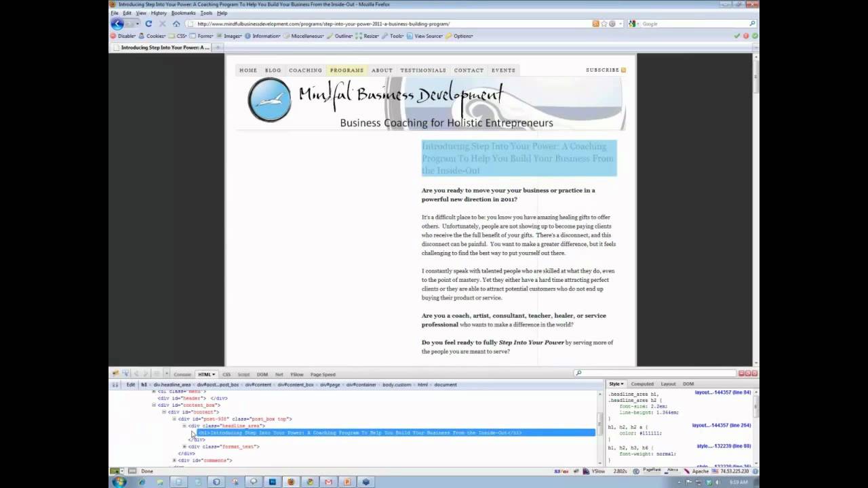Open layout stylesheet link at line 264

721,425
